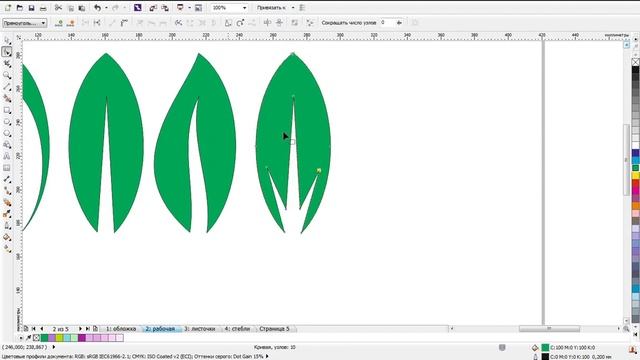
Task: Select the Rectangle tool
Action: tap(7, 110)
